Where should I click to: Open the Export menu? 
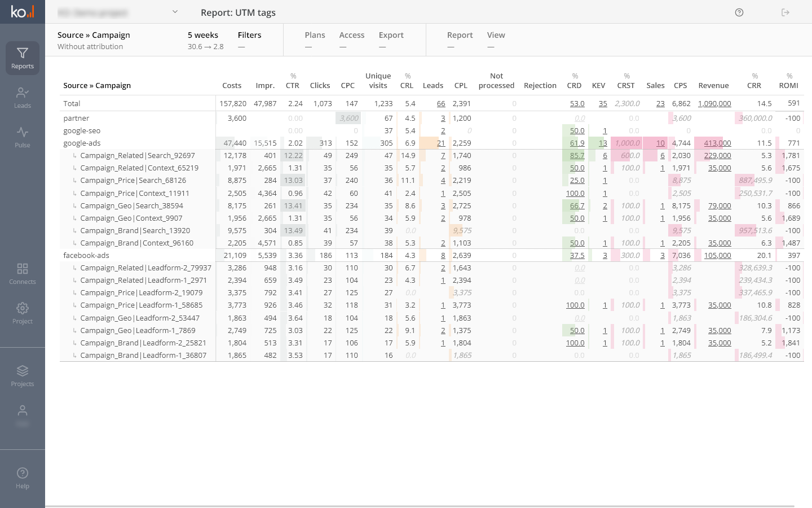[391, 40]
